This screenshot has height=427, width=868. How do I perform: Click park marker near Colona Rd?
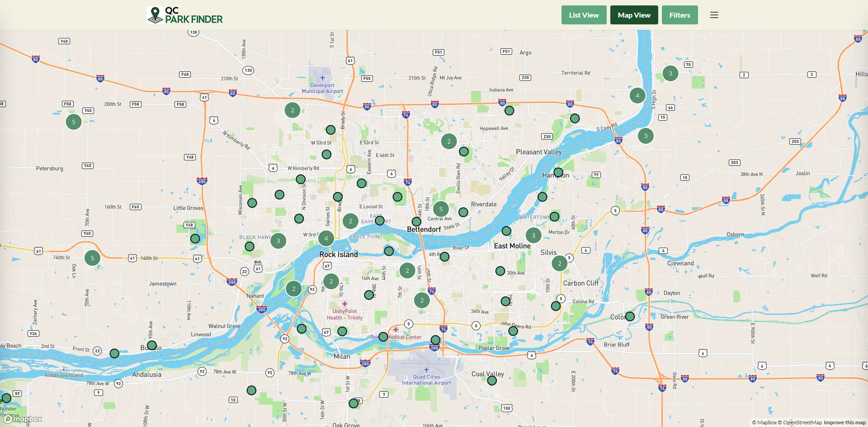(556, 306)
